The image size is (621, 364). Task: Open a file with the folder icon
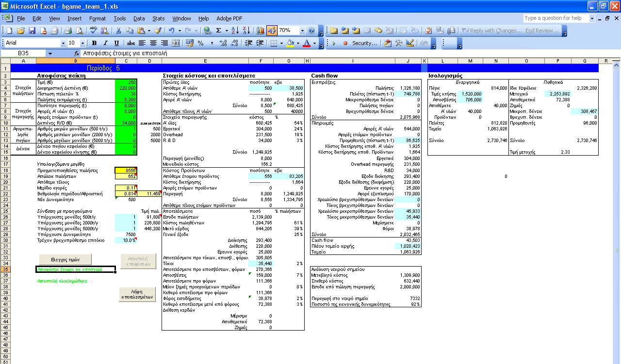[x=21, y=31]
